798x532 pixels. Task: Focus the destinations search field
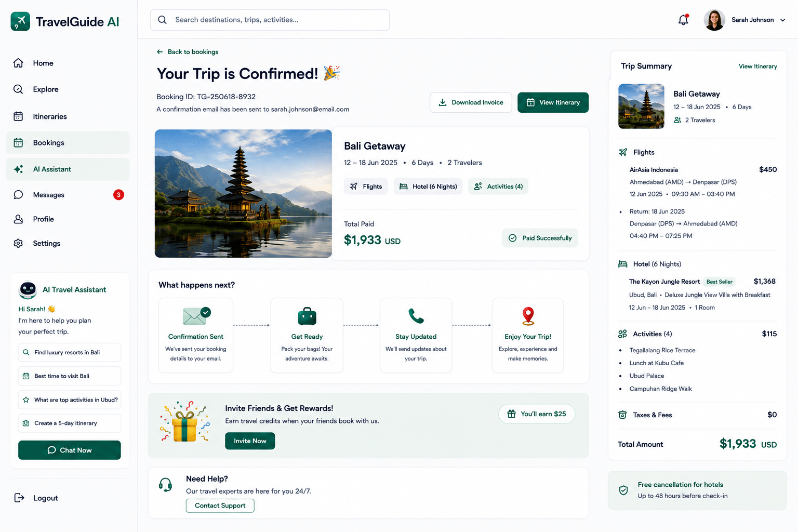pyautogui.click(x=270, y=20)
